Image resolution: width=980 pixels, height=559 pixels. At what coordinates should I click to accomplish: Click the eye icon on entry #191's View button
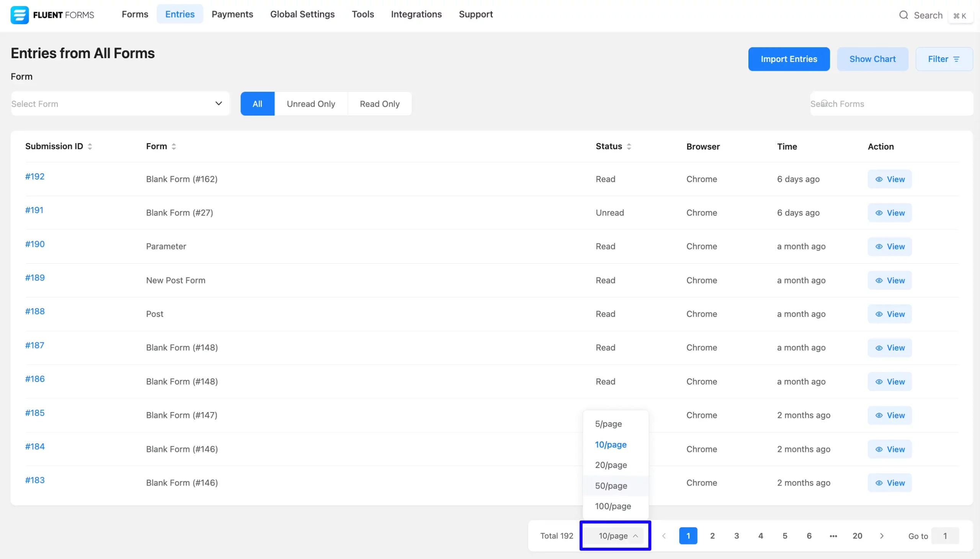pos(880,213)
